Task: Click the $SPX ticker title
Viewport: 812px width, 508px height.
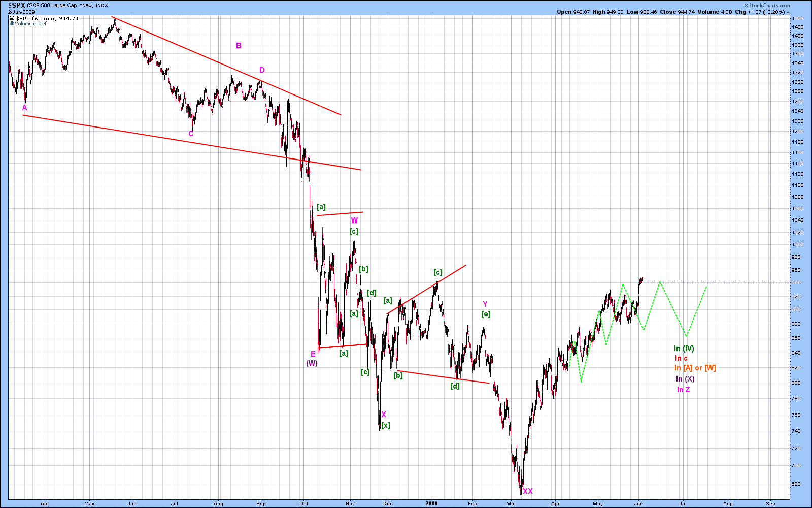Action: [x=17, y=5]
